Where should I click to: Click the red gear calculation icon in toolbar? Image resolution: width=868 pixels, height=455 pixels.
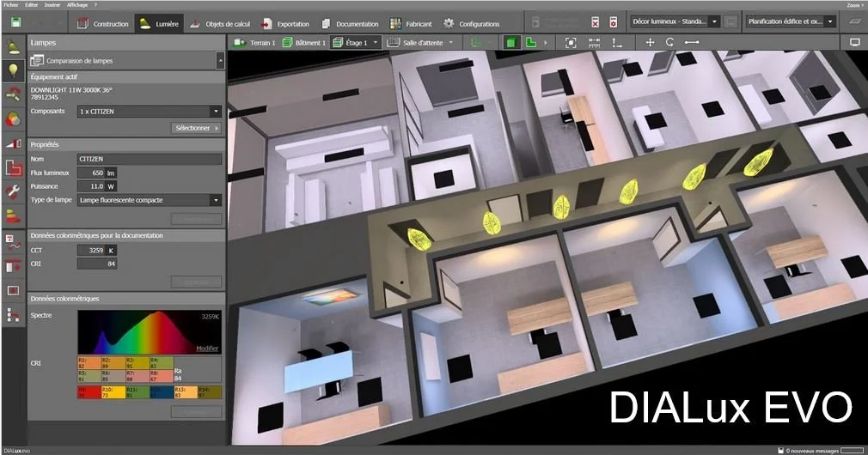coord(614,22)
